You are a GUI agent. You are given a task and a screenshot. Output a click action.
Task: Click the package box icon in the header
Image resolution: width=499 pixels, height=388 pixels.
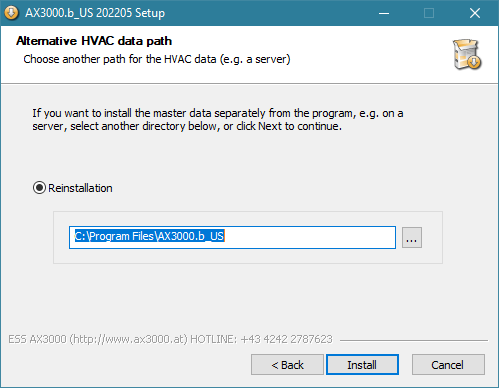(466, 55)
